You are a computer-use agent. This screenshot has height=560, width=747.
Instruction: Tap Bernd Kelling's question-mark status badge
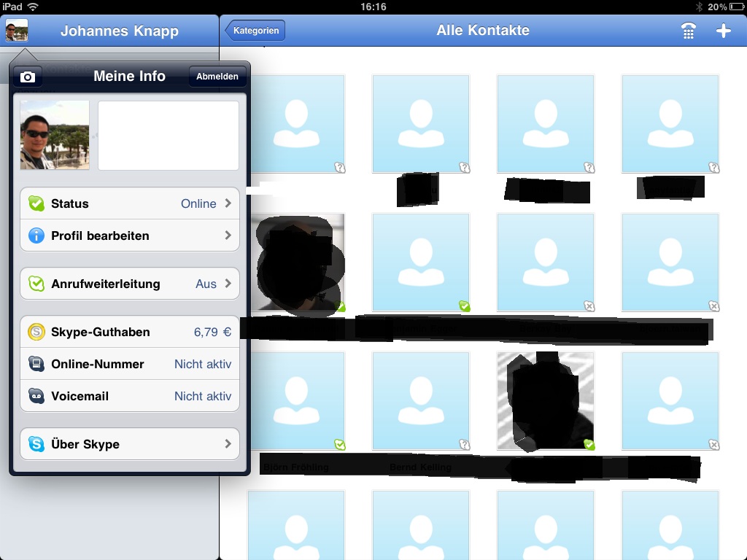point(465,445)
